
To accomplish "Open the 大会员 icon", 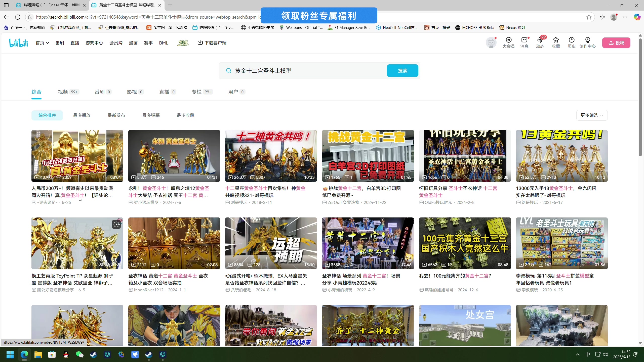I will click(508, 42).
